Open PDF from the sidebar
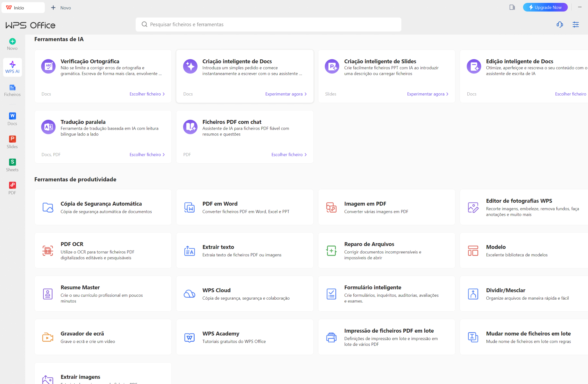Image resolution: width=588 pixels, height=384 pixels. pos(12,188)
